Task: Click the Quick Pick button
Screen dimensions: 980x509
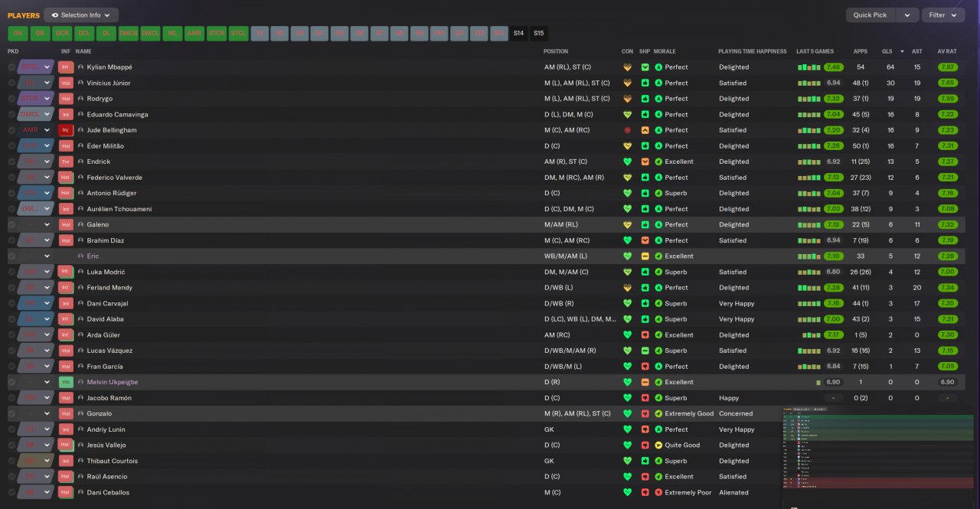Action: 871,15
